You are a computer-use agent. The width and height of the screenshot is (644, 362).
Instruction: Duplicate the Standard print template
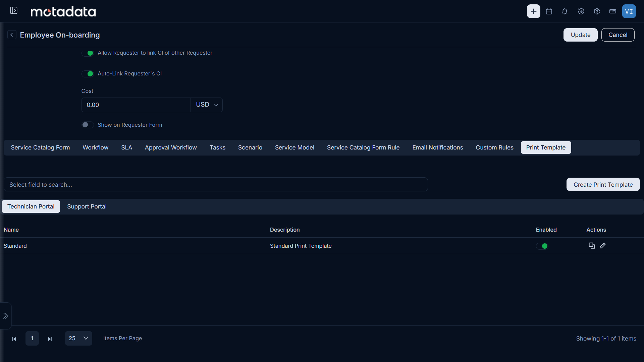[592, 246]
